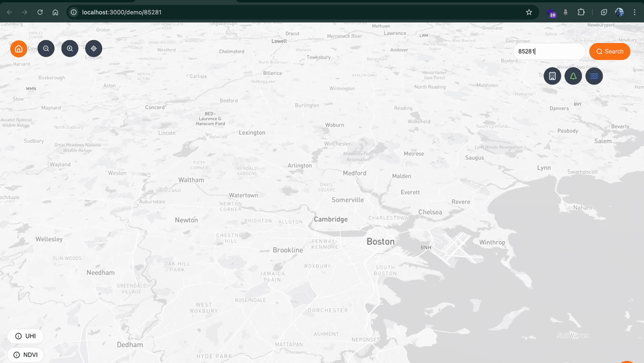Open the Chrome three-dot menu
Viewport: 644px width, 363px height.
(634, 12)
